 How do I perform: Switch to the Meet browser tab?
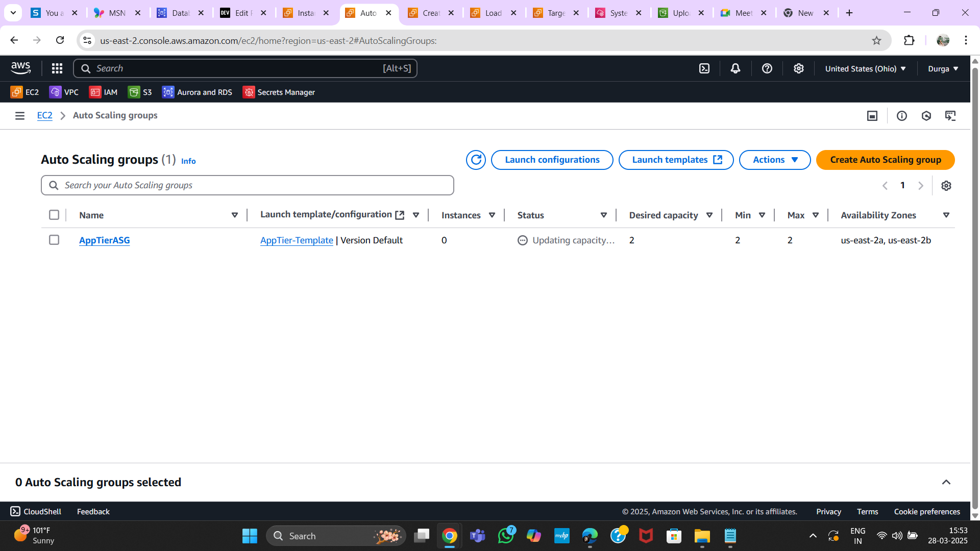pos(743,13)
